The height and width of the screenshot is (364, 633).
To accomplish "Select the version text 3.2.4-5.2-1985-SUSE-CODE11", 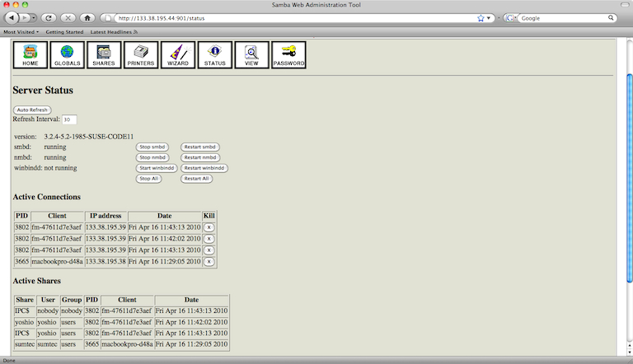I will tap(89, 137).
